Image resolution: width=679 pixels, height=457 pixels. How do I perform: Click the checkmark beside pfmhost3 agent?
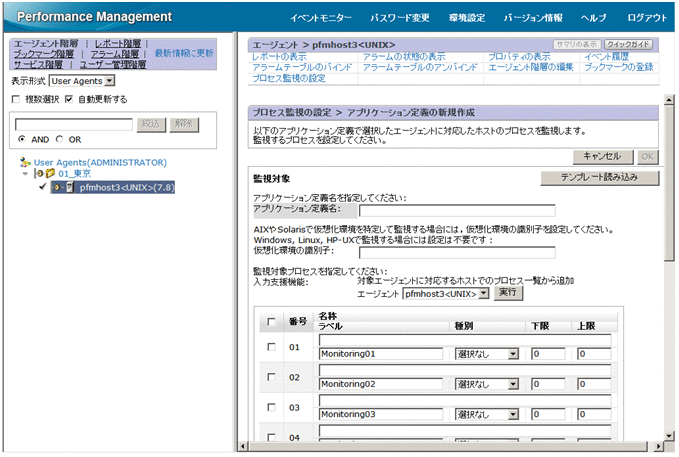[43, 187]
